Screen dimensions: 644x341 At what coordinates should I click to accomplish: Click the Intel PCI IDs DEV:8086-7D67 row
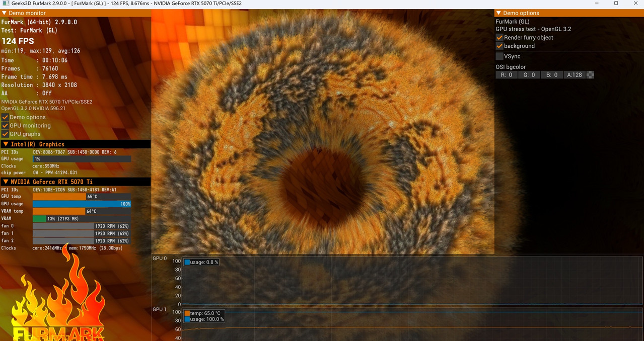point(59,152)
